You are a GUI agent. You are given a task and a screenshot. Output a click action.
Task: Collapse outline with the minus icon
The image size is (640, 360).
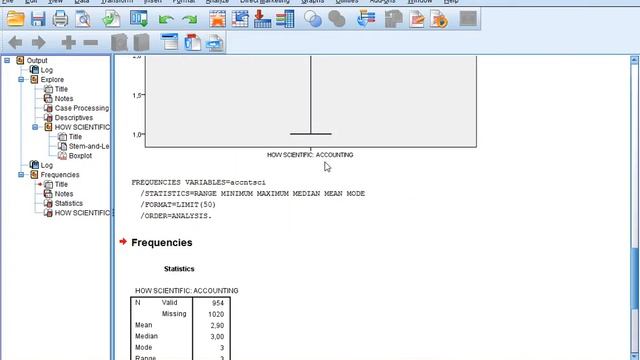pos(91,42)
